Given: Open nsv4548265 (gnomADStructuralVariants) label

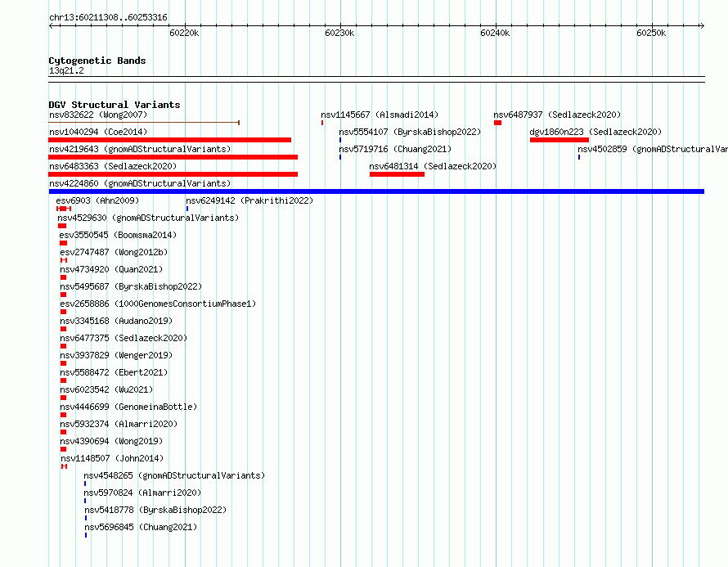Looking at the screenshot, I should [174, 475].
